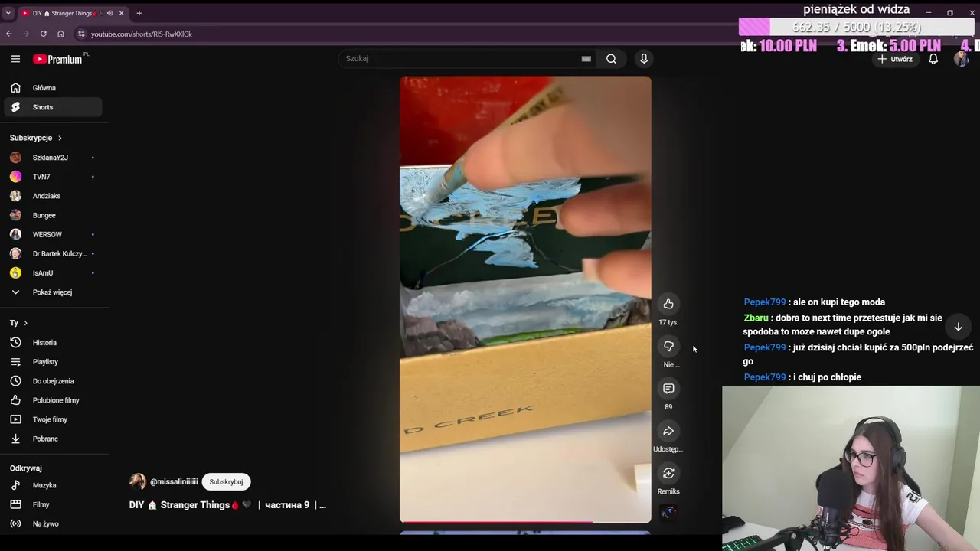Open the Historia page
Viewport: 980px width, 551px height.
coord(52,343)
